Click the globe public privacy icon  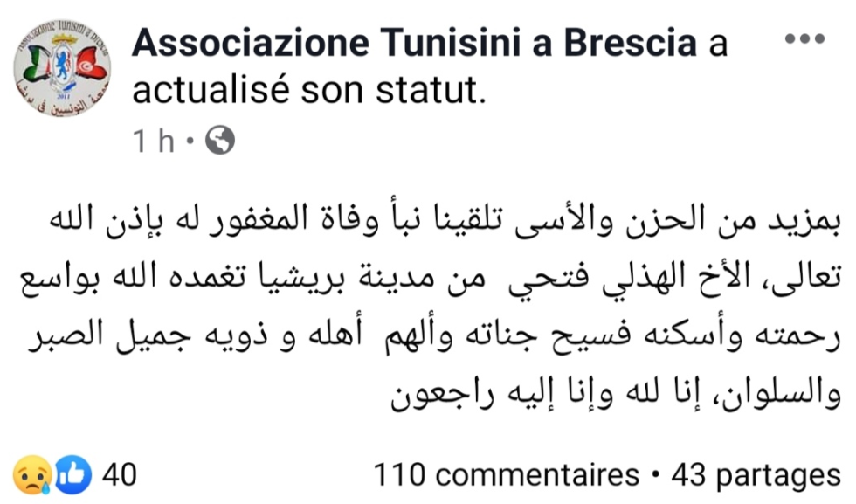tap(220, 141)
